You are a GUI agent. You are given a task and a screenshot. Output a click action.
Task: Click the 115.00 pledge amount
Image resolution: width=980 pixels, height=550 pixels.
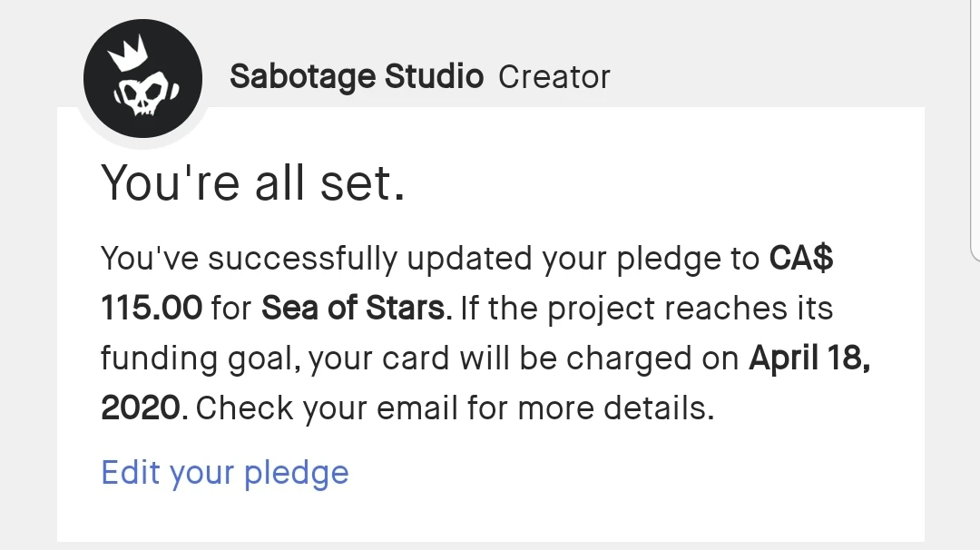point(152,309)
